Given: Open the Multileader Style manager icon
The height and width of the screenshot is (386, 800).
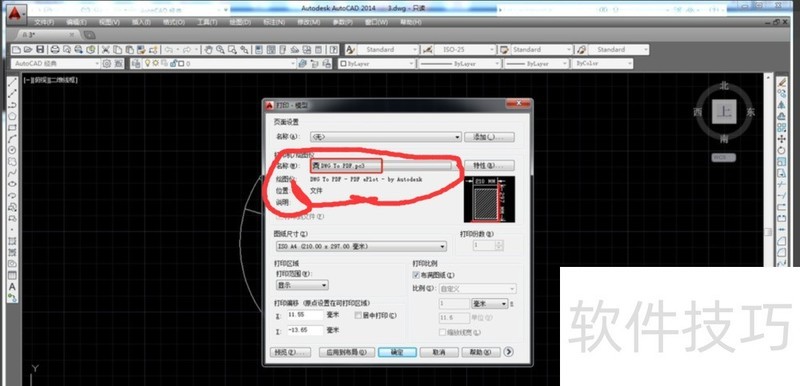Looking at the screenshot, I should click(582, 49).
